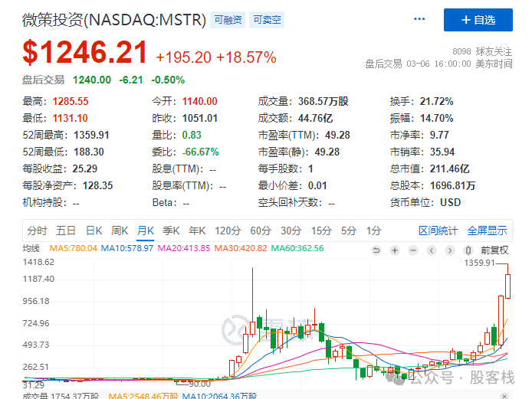Click the undo/reset chart icon
532x399 pixels.
pyautogui.click(x=376, y=250)
